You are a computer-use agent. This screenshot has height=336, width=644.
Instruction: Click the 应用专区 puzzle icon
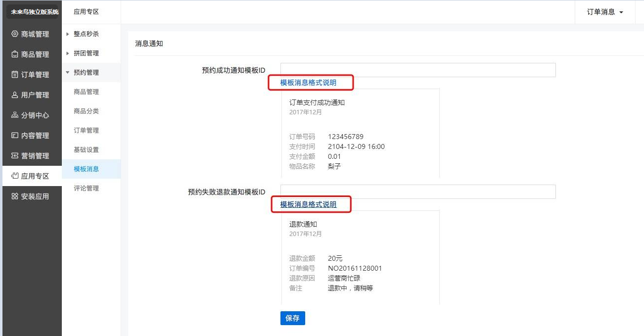click(x=15, y=176)
